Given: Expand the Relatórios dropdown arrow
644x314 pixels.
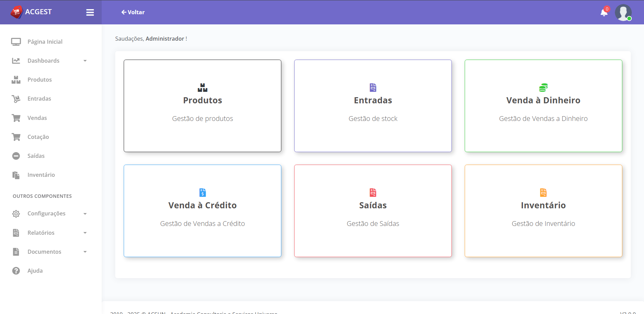Looking at the screenshot, I should (x=85, y=233).
